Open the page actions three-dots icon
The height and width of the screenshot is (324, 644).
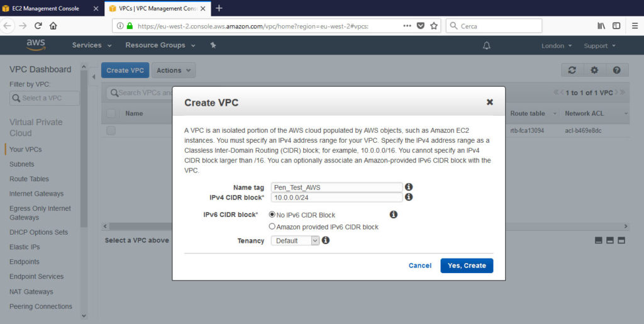pyautogui.click(x=407, y=26)
